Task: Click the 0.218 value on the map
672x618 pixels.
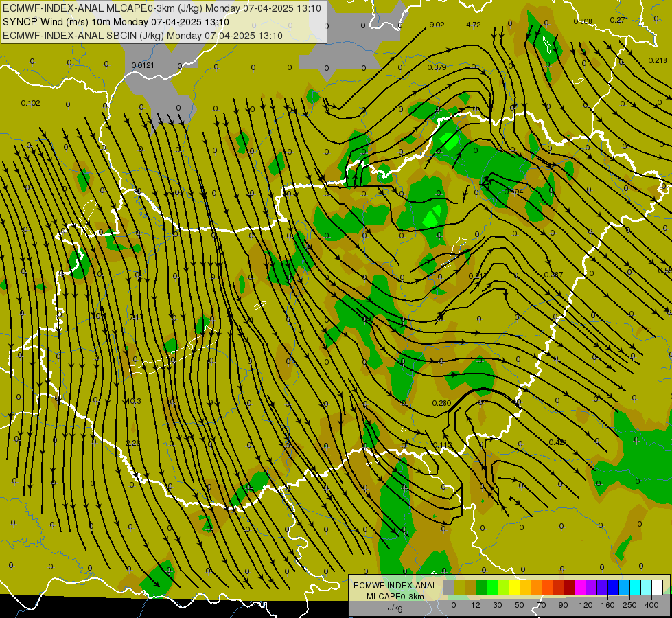Action: (x=658, y=60)
